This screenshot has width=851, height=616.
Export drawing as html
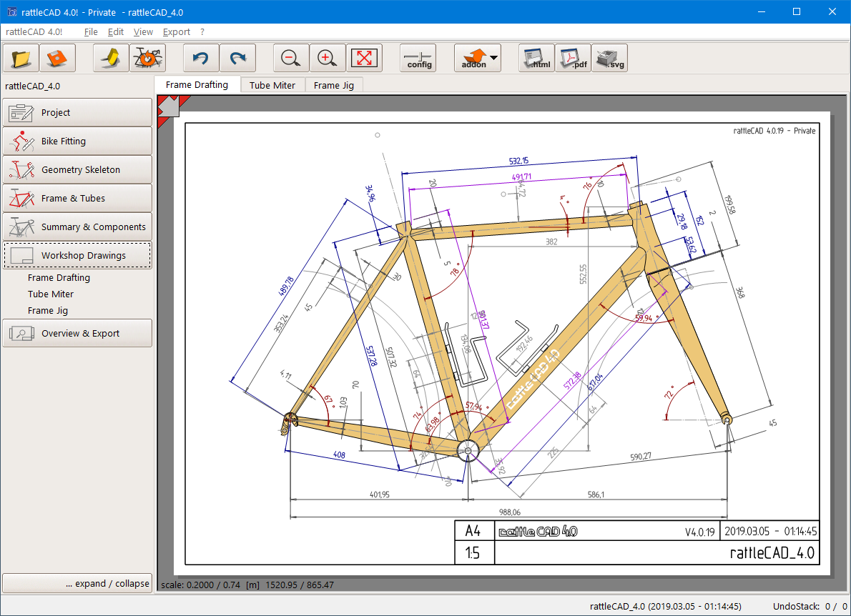tap(537, 58)
